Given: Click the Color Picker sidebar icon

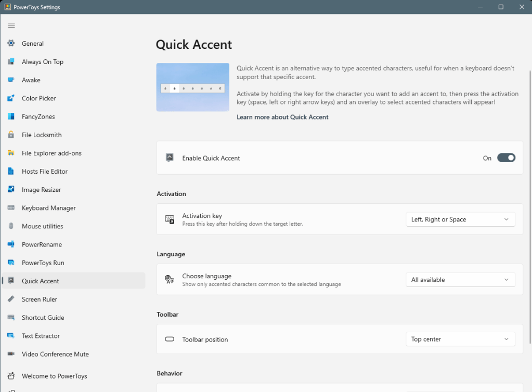Looking at the screenshot, I should (11, 98).
